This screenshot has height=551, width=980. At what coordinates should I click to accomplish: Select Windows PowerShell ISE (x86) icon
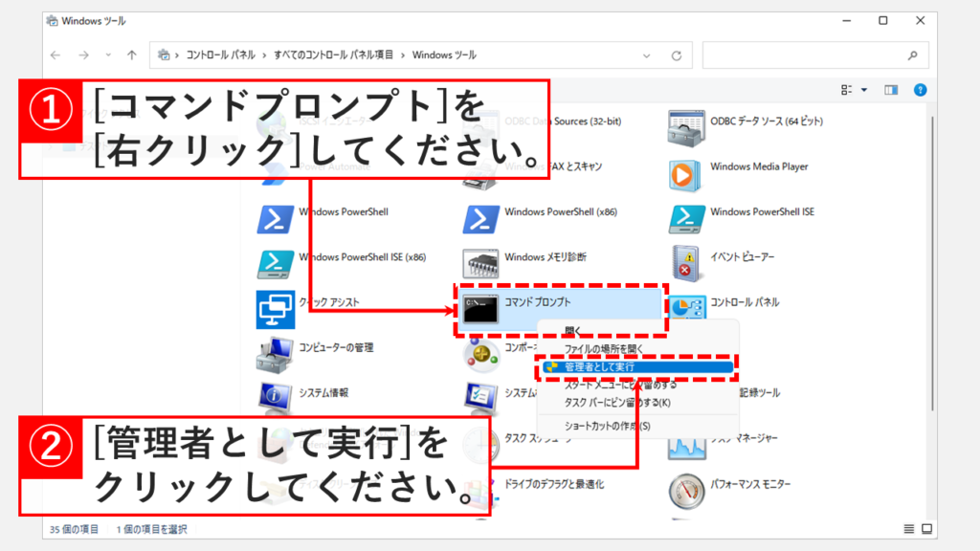pyautogui.click(x=275, y=264)
